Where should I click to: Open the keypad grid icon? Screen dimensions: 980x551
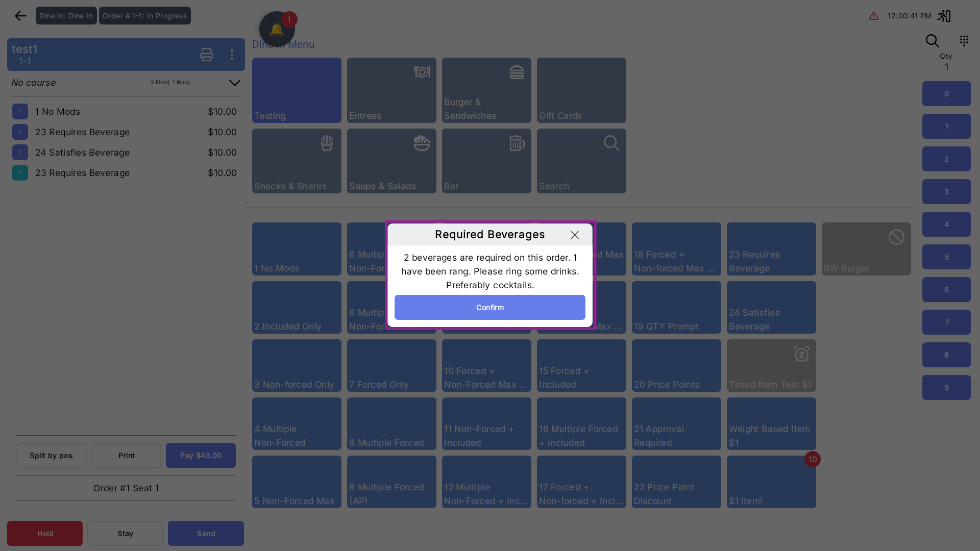[964, 40]
